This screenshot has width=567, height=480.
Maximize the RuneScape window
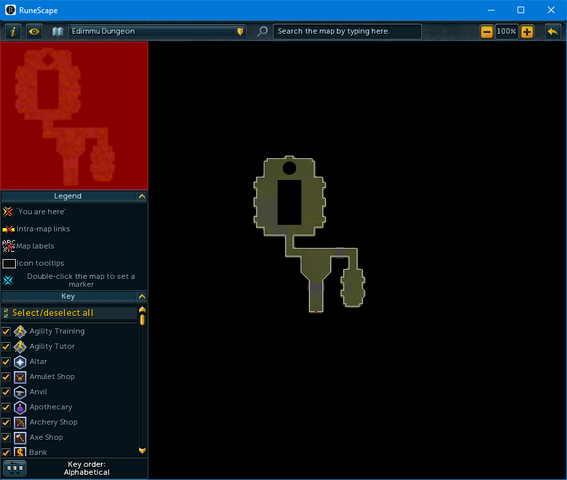(x=521, y=10)
